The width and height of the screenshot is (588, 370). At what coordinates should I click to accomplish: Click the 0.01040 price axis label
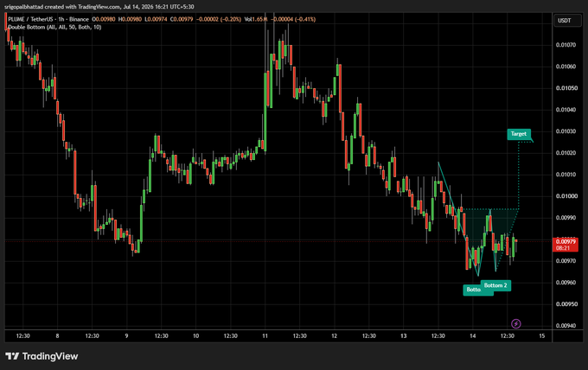[x=566, y=110]
